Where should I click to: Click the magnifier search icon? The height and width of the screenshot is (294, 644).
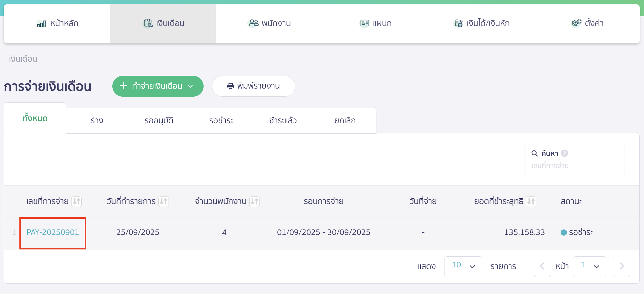pyautogui.click(x=535, y=153)
